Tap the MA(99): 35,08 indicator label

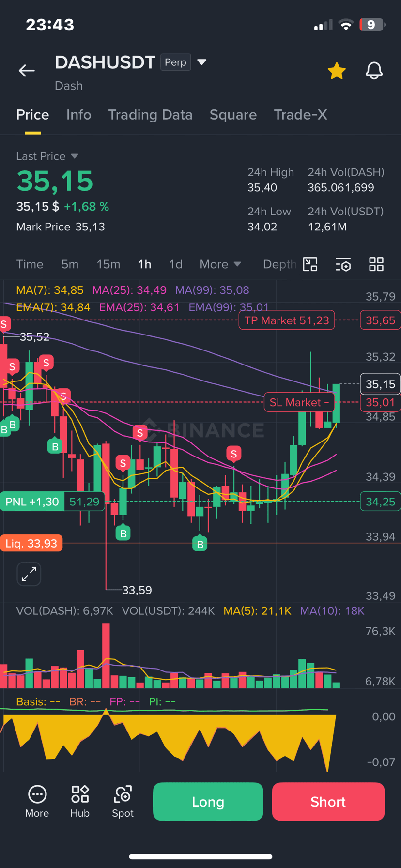(x=212, y=290)
